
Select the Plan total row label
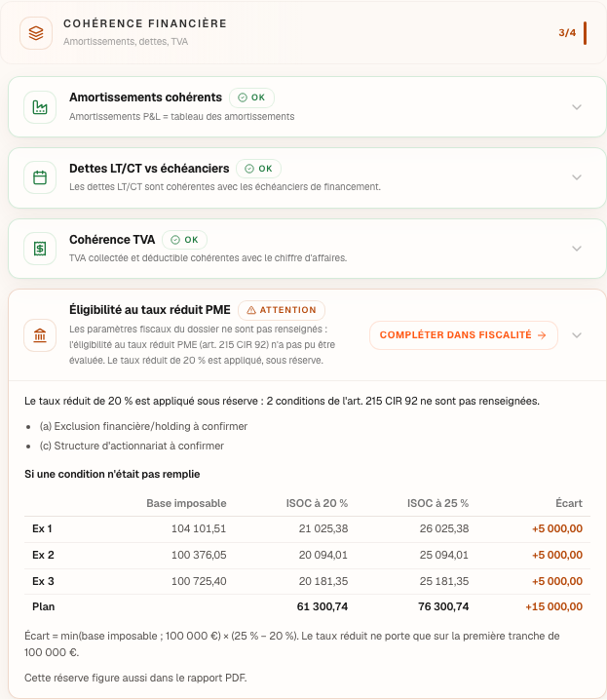(x=43, y=607)
